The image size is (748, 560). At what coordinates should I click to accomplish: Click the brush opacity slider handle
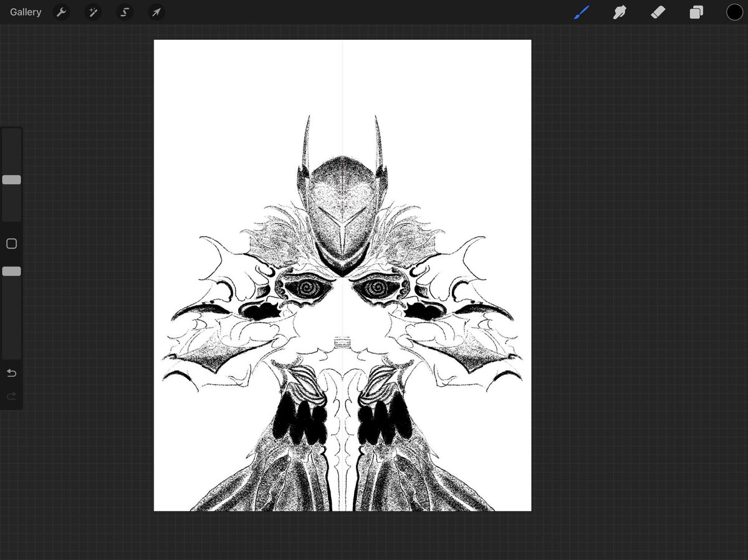click(x=12, y=272)
